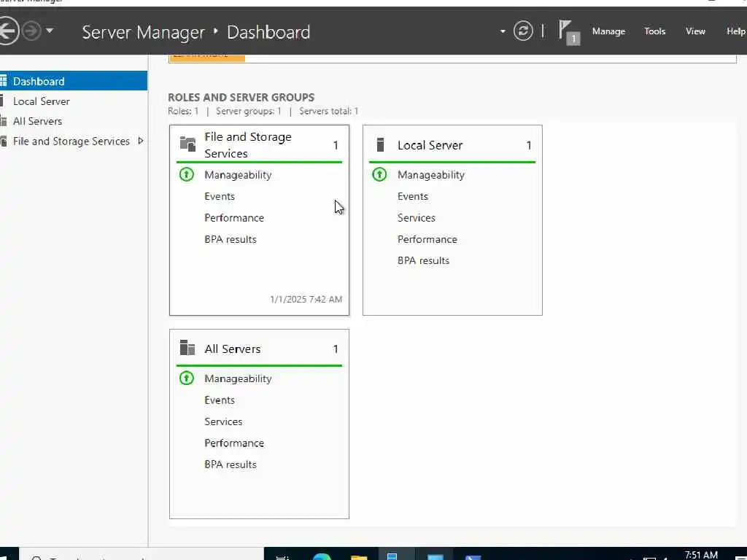This screenshot has width=747, height=560.
Task: Click the File and Storage Services tile icon
Action: (x=187, y=144)
